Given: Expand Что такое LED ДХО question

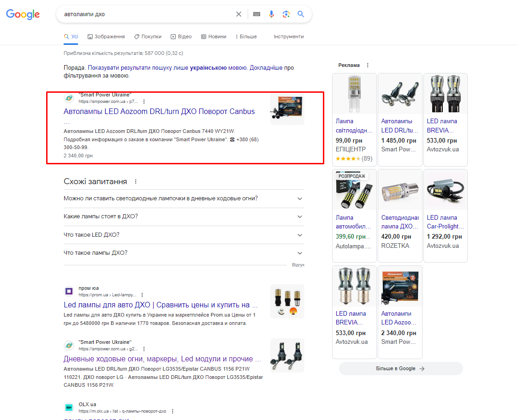Looking at the screenshot, I should click(x=184, y=235).
